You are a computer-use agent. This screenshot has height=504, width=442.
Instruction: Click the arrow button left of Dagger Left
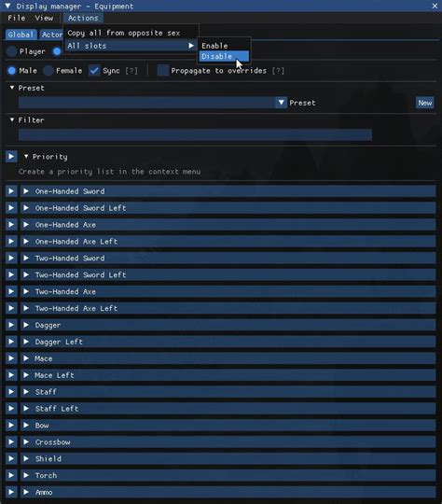point(11,342)
